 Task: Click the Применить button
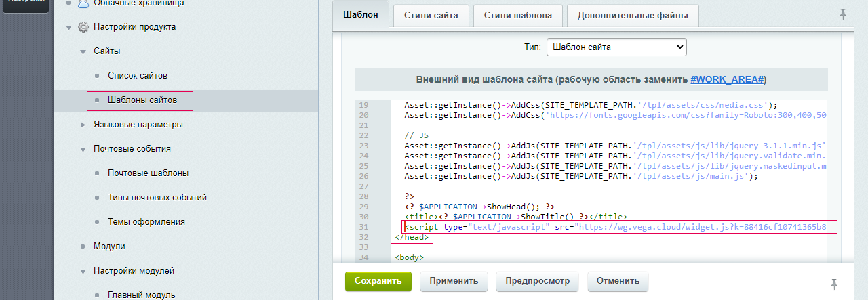click(453, 280)
